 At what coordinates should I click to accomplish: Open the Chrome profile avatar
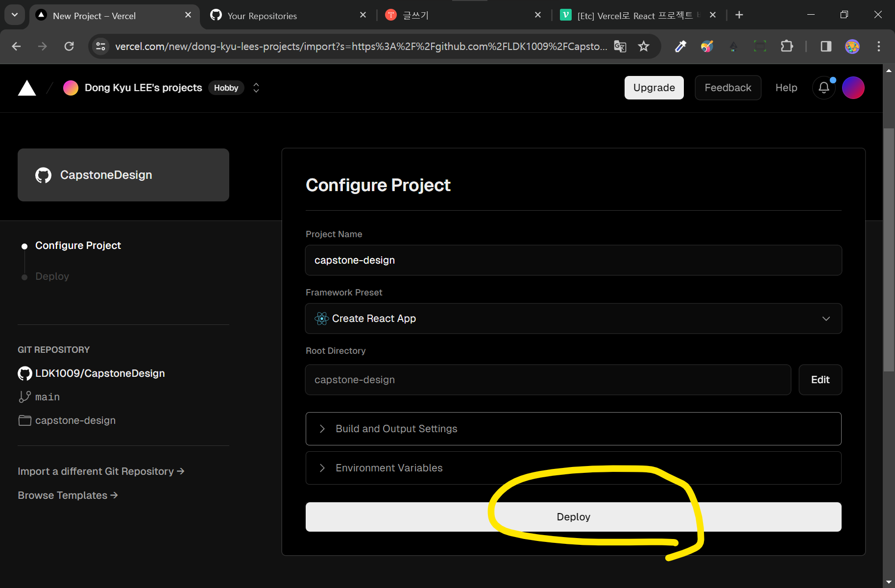pos(852,47)
